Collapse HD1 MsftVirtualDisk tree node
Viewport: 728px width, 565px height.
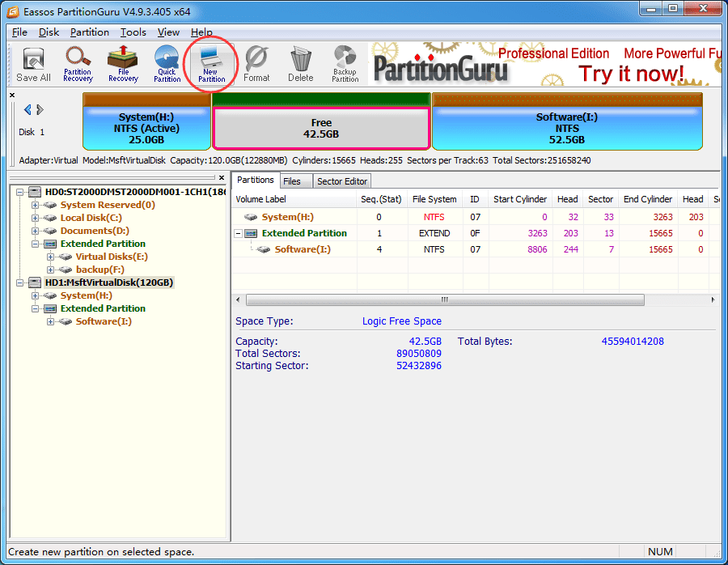pos(19,282)
